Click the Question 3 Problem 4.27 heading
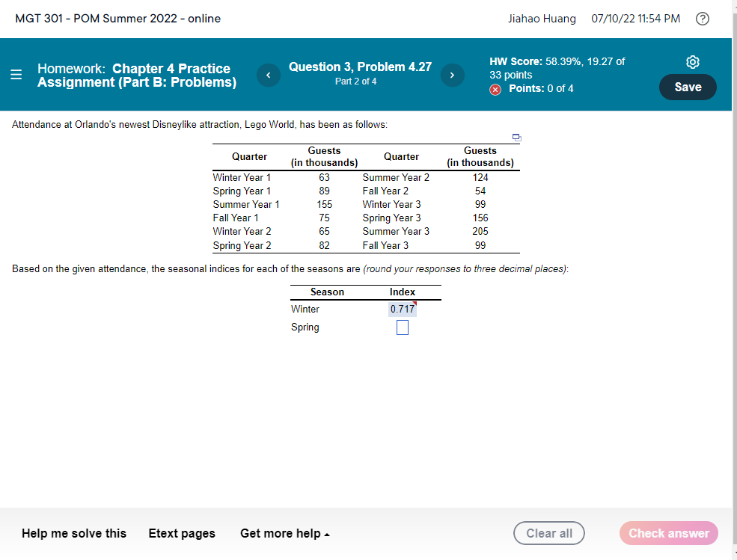This screenshot has height=560, width=737. coord(360,67)
